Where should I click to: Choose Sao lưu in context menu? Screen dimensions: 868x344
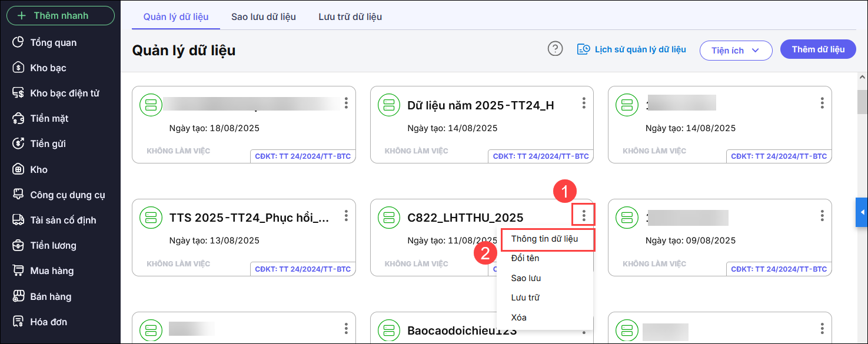545,278
